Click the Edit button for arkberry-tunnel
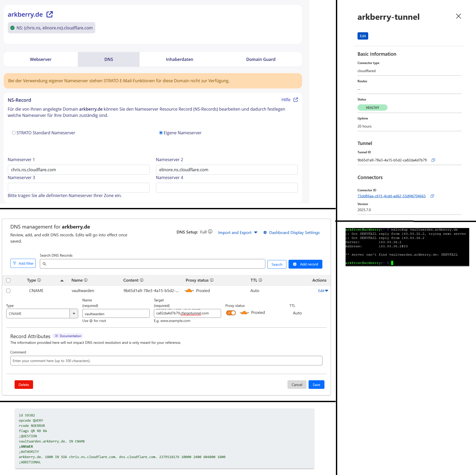Viewport: 476px width, 475px height. click(x=363, y=36)
